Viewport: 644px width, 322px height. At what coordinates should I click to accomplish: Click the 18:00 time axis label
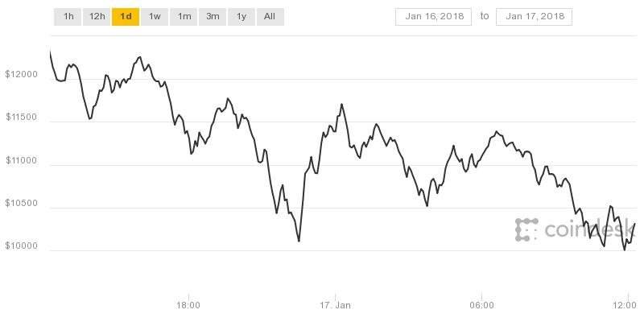point(188,305)
